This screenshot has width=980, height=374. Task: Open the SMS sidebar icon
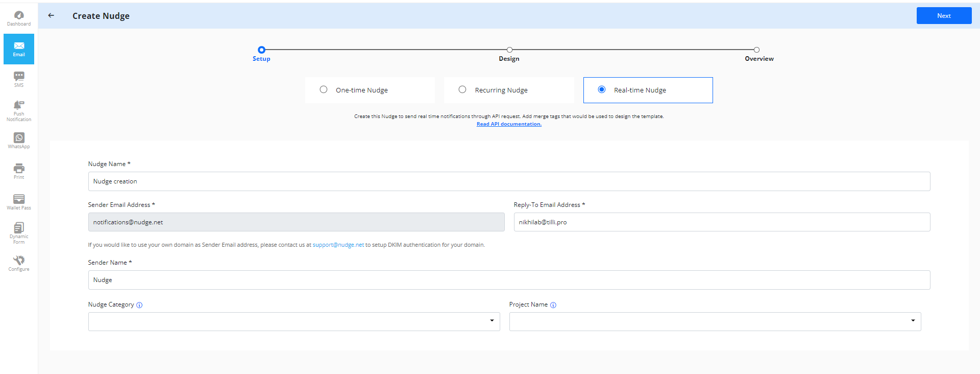click(19, 79)
